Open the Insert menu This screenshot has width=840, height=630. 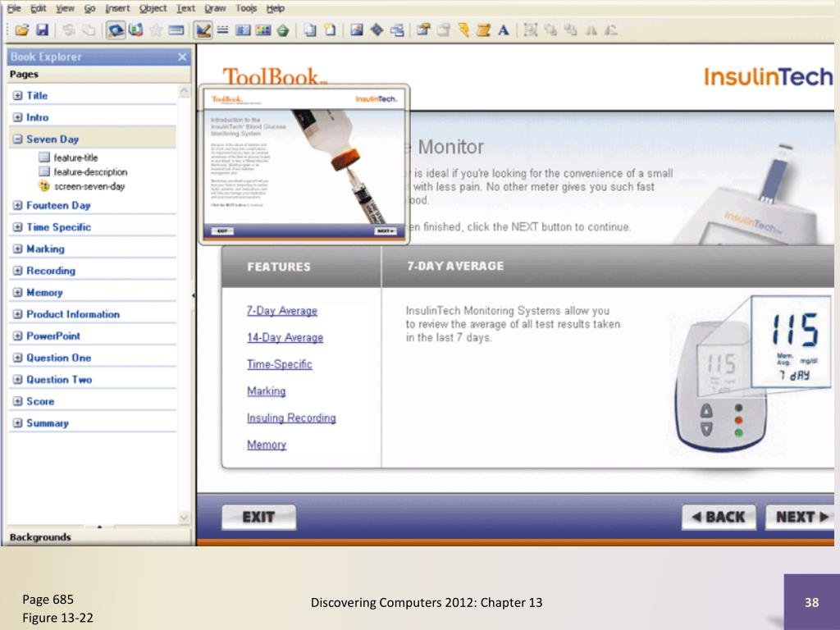point(117,8)
